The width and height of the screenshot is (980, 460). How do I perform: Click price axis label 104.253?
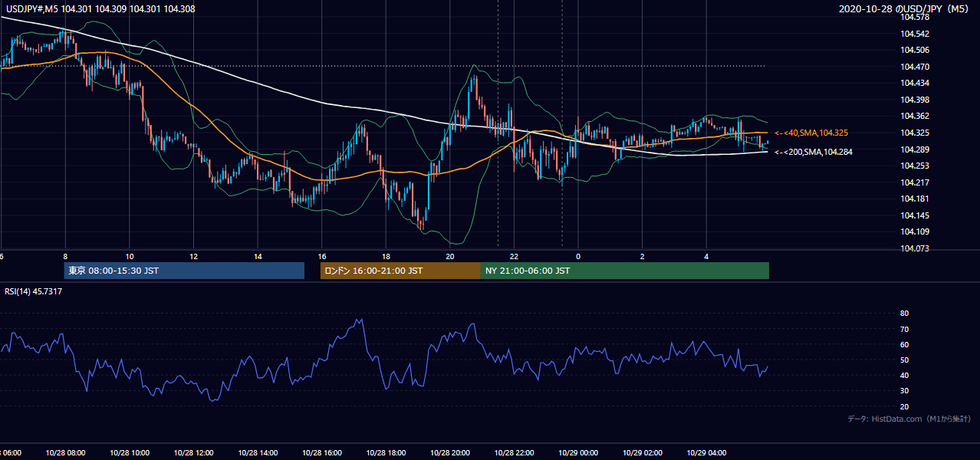click(x=914, y=166)
